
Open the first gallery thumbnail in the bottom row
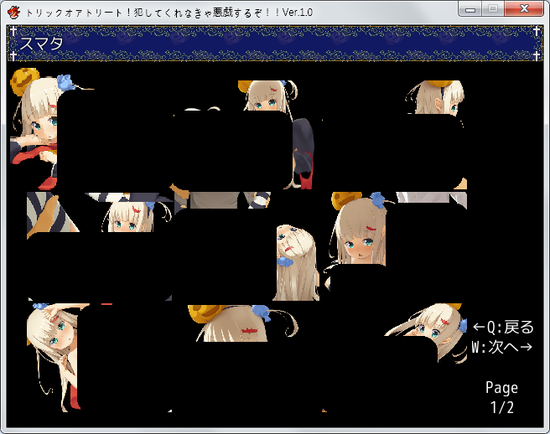(100, 358)
